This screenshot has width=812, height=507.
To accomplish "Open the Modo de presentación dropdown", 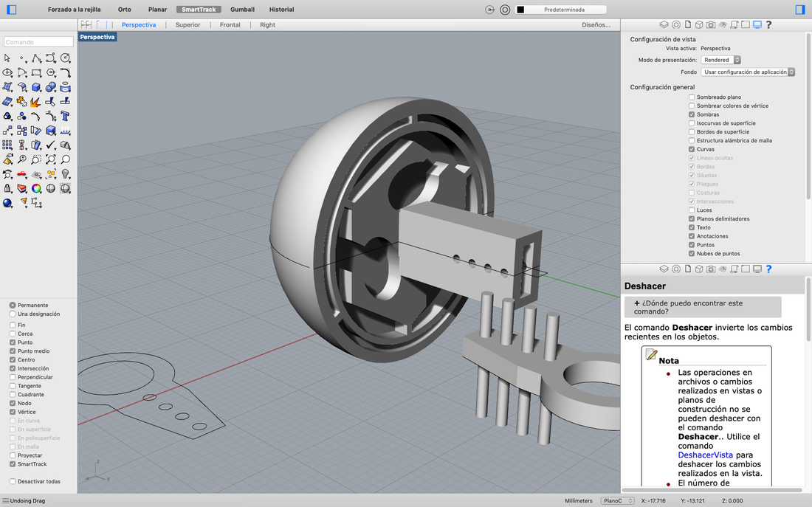I will (x=721, y=60).
